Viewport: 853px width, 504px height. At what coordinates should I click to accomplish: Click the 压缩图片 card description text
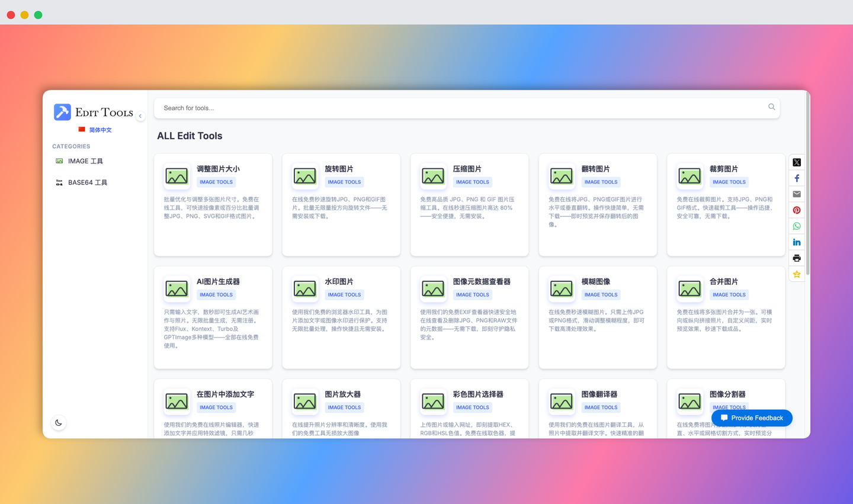(467, 208)
